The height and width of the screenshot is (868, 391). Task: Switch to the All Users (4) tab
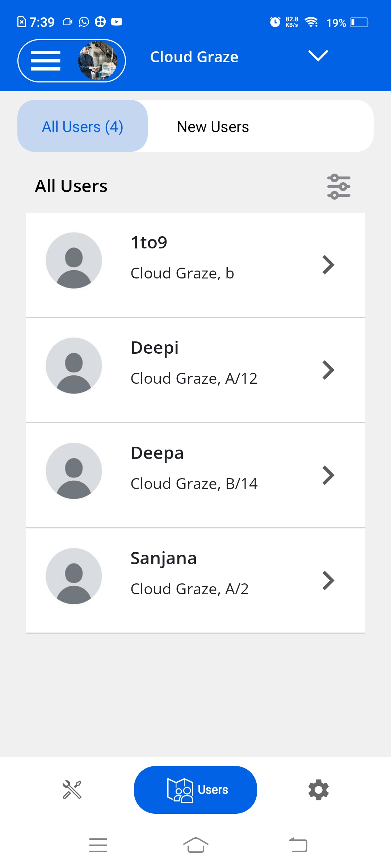(83, 126)
